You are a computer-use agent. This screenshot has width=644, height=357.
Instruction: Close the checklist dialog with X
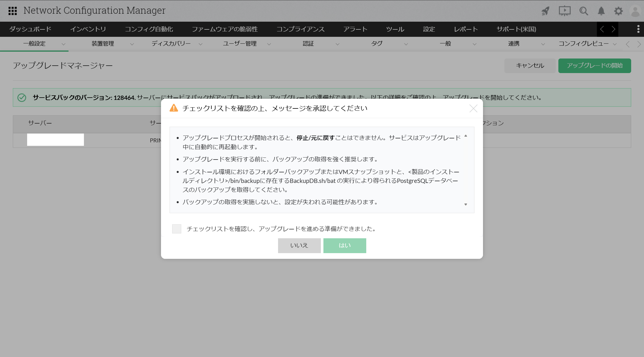[473, 108]
